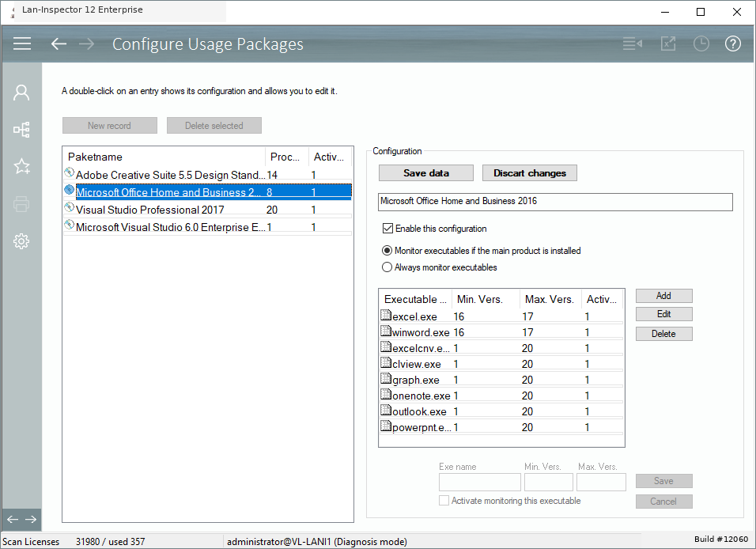This screenshot has width=756, height=549.
Task: Open the help question mark icon
Action: point(733,44)
